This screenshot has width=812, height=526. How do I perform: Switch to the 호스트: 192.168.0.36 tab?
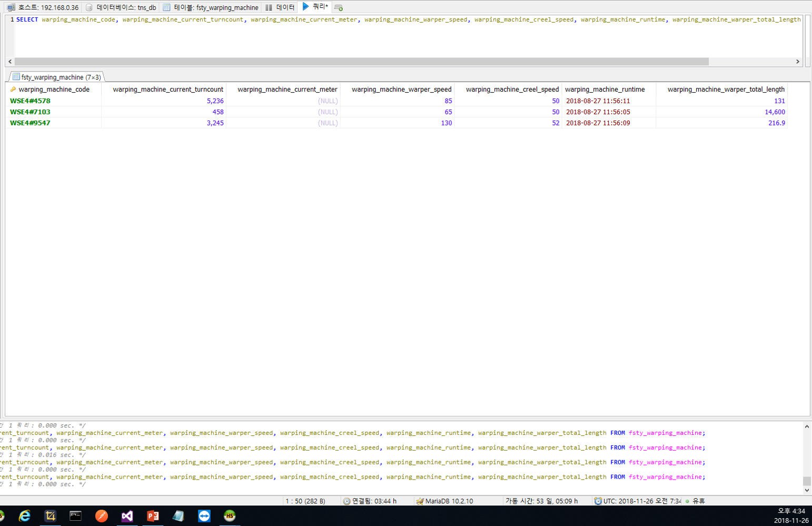(43, 7)
